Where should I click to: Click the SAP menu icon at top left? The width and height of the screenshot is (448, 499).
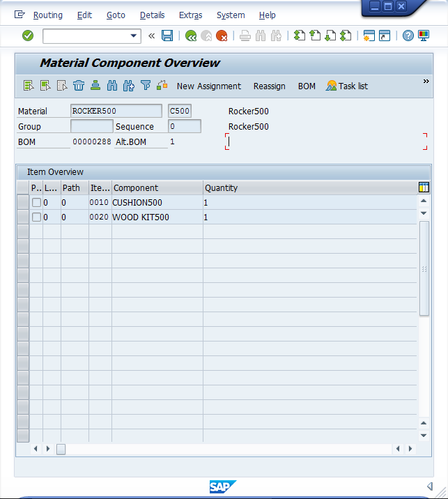coord(20,15)
